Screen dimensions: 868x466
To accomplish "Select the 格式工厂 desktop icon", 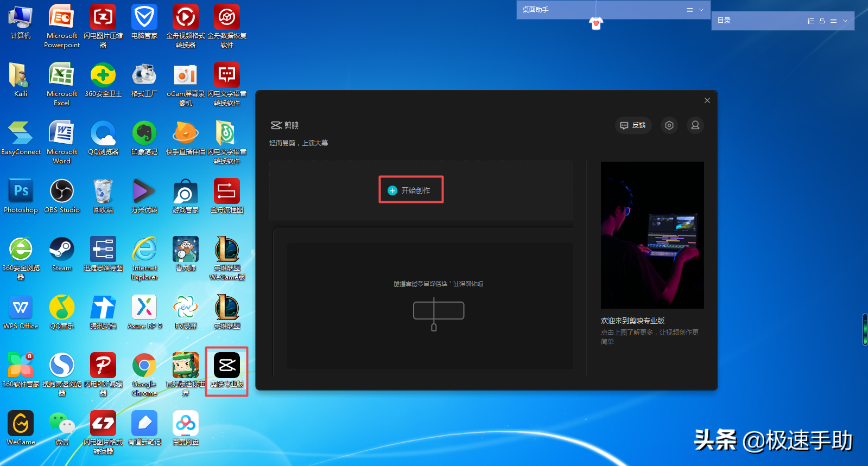I will (x=144, y=80).
